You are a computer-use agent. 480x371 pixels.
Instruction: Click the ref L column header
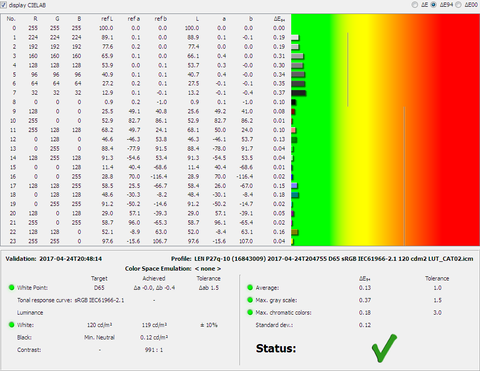pyautogui.click(x=107, y=19)
